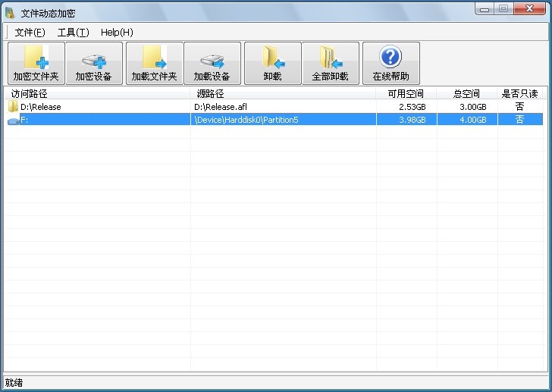Maximize the 文件动态加密 window
Image resolution: width=552 pixels, height=392 pixels.
pos(503,9)
